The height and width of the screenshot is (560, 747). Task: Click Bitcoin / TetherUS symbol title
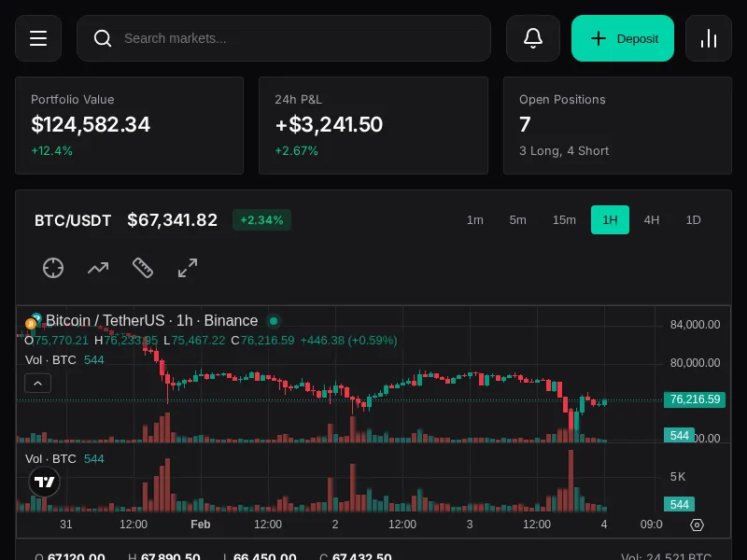click(x=151, y=321)
